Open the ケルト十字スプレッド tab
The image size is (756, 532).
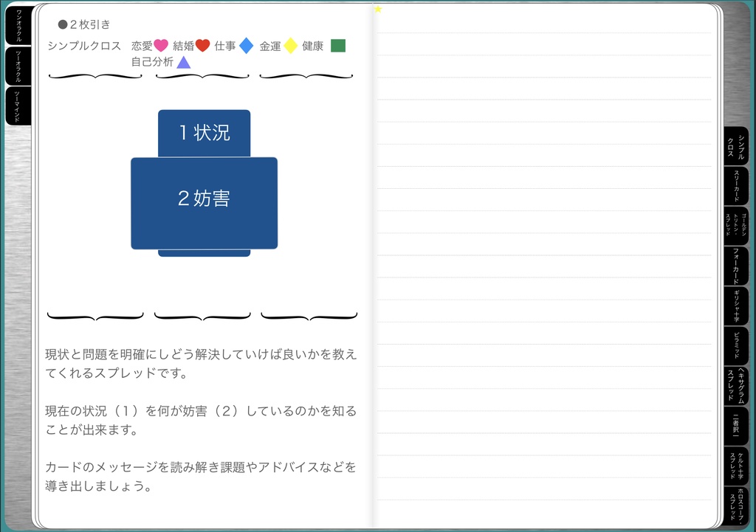(737, 466)
